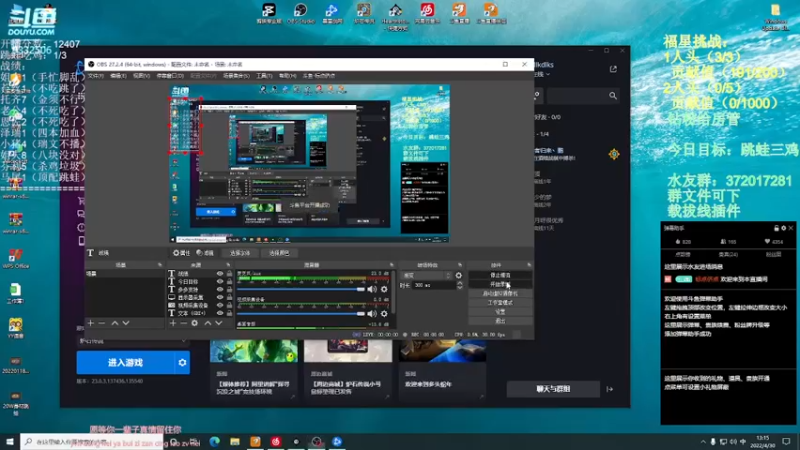
Task: Open 设置 from OBS controls
Action: 500,312
